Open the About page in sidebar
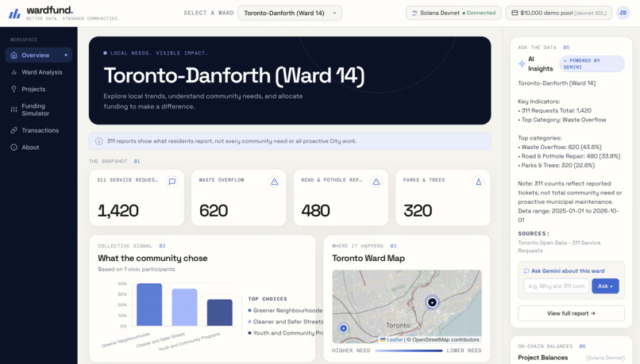The height and width of the screenshot is (364, 640). tap(39, 148)
